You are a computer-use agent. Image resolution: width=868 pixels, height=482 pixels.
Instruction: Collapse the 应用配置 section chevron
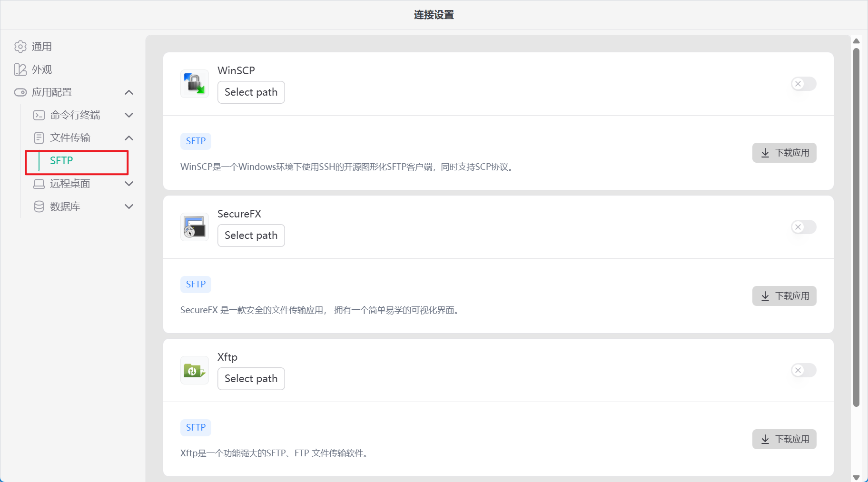129,92
